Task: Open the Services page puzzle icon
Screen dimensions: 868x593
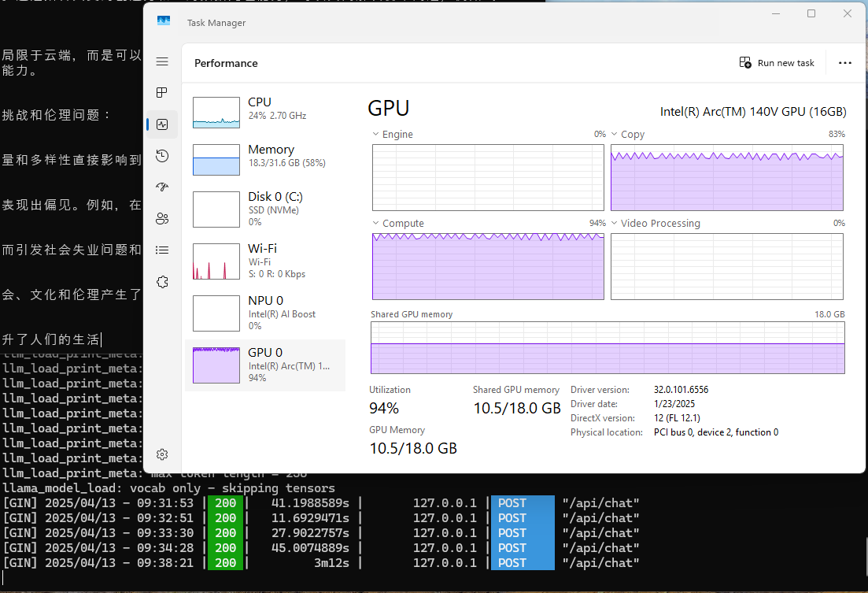Action: tap(162, 281)
